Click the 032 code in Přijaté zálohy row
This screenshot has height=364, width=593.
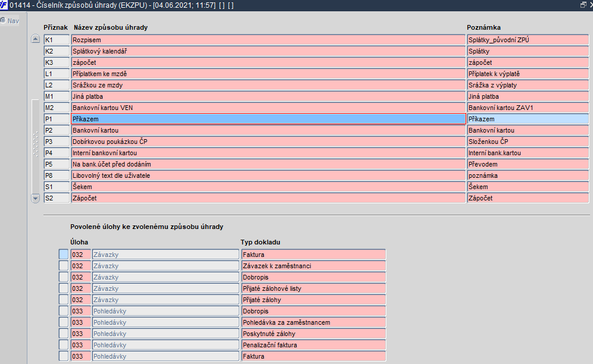[x=80, y=300]
